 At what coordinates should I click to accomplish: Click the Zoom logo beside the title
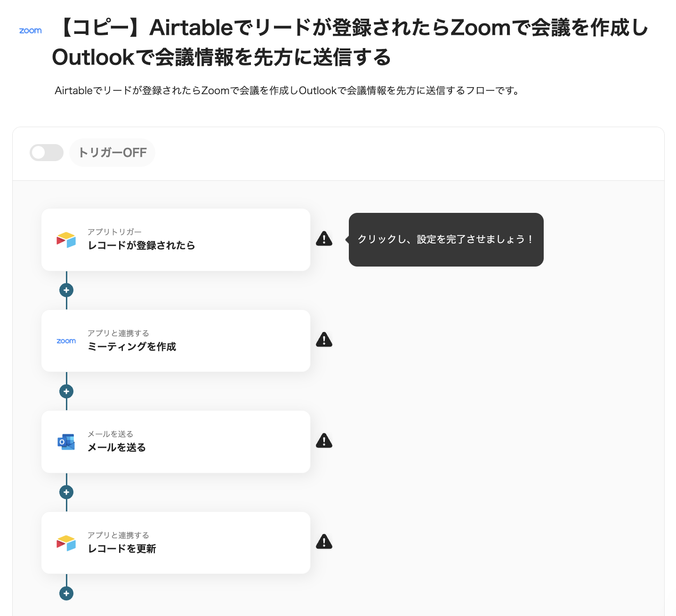tap(30, 31)
